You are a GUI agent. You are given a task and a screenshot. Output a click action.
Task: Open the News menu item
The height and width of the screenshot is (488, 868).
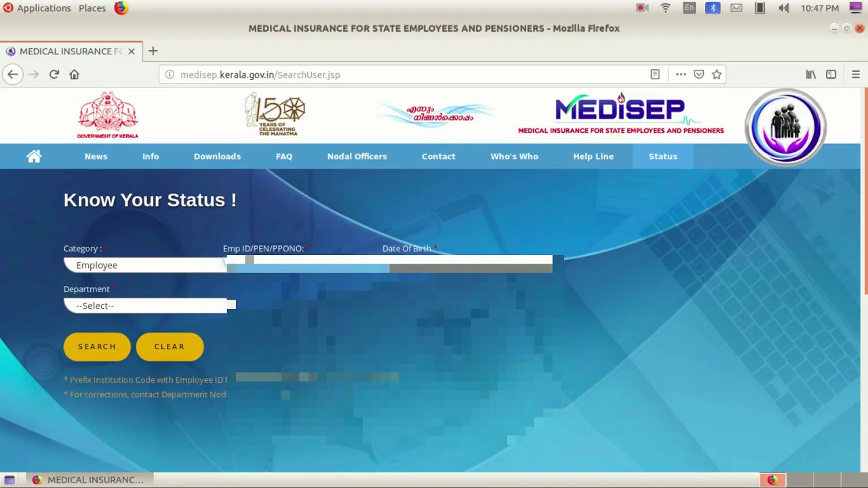pyautogui.click(x=96, y=157)
